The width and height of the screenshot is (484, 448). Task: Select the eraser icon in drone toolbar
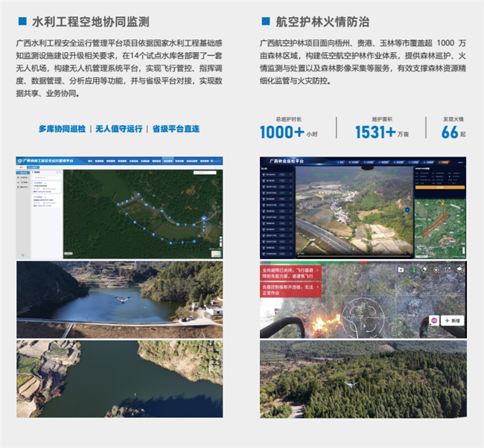424,269
